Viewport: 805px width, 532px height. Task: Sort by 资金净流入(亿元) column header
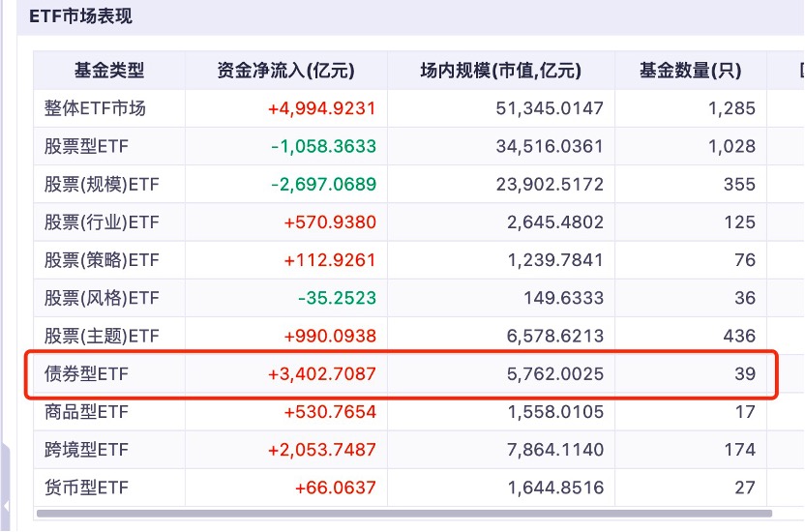click(285, 70)
